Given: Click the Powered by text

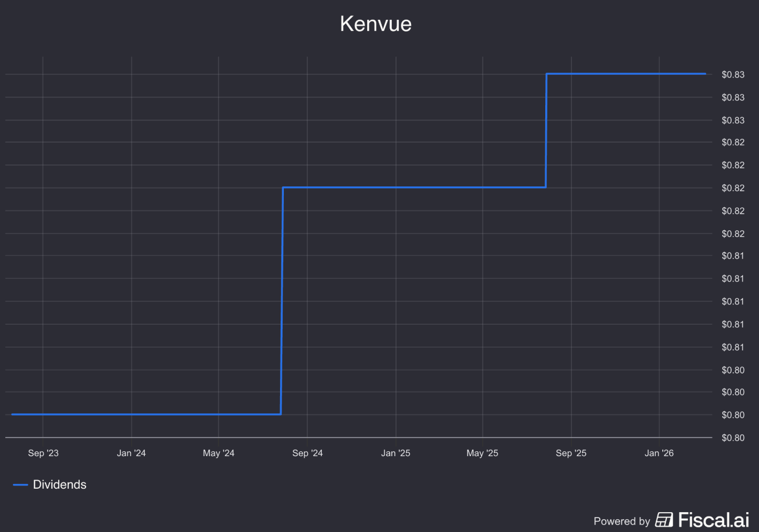Looking at the screenshot, I should click(x=622, y=521).
